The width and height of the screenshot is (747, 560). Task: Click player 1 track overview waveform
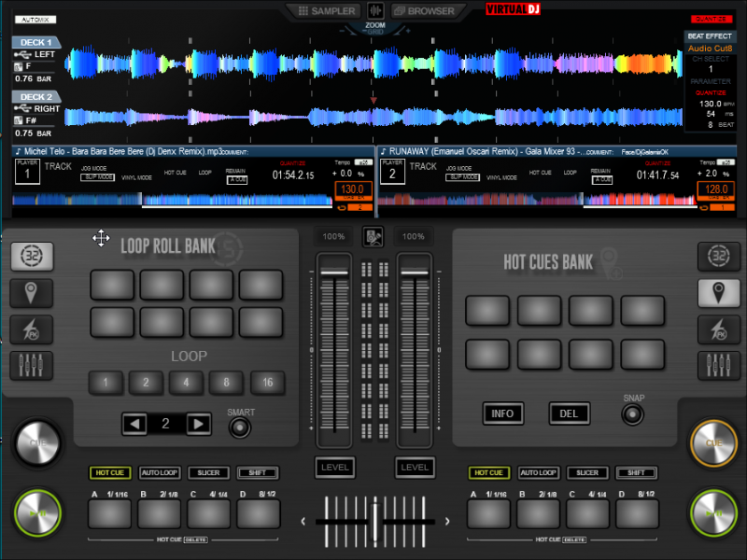[172, 199]
